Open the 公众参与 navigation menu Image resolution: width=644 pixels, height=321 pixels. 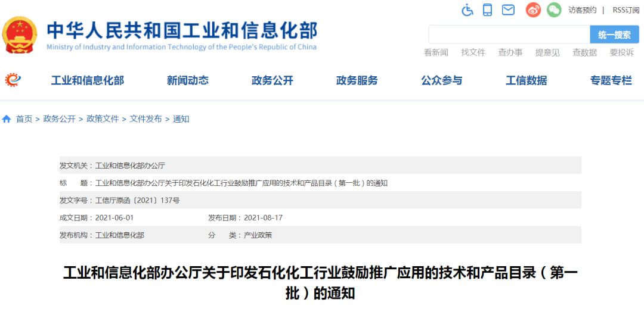tap(441, 80)
